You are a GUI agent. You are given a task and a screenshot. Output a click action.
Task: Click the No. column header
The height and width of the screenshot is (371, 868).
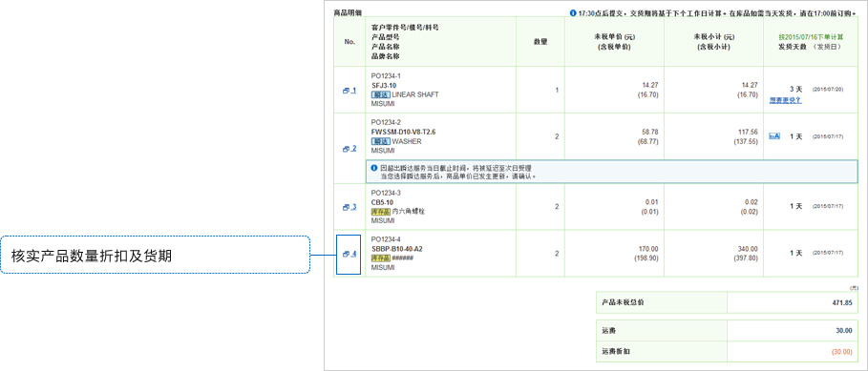pyautogui.click(x=349, y=41)
